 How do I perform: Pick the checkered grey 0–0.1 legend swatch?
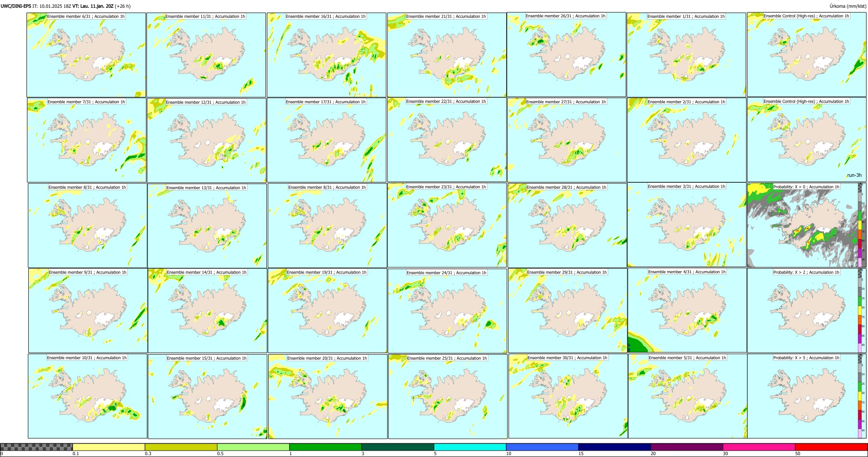tap(37, 447)
